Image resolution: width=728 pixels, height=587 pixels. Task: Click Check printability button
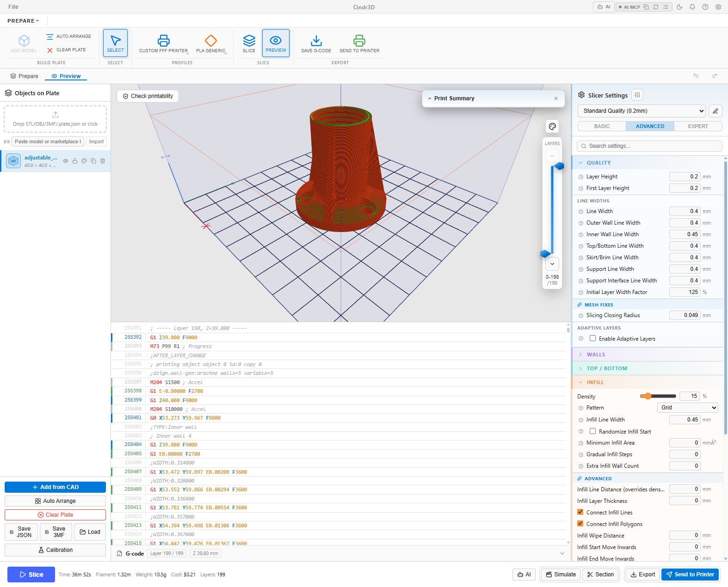[148, 96]
